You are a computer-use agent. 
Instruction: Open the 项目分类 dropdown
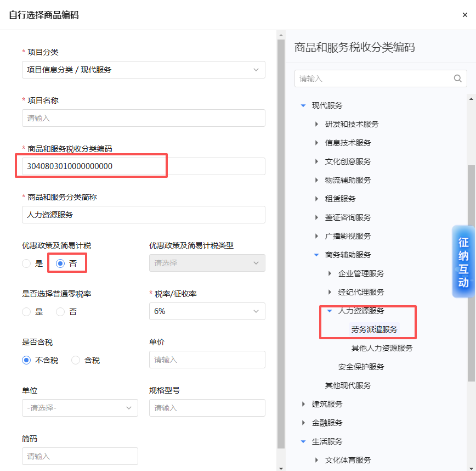(x=143, y=70)
